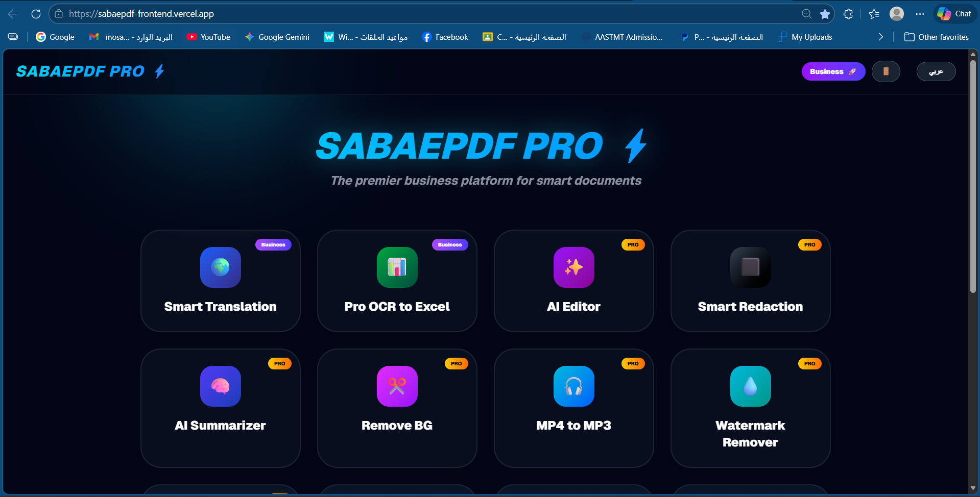Open the browser Settings and more menu
The height and width of the screenshot is (497, 980).
pos(920,14)
